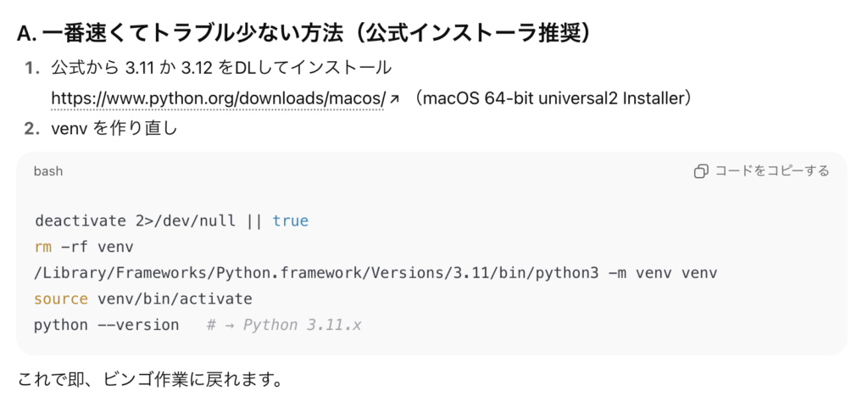The image size is (868, 402).
Task: Click the rm keyword in rm -rf venv
Action: coord(42,247)
